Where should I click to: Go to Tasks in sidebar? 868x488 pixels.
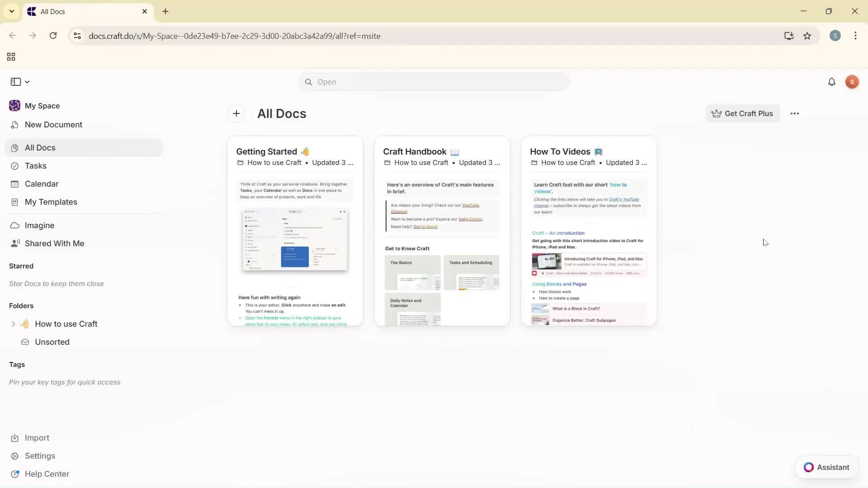35,166
